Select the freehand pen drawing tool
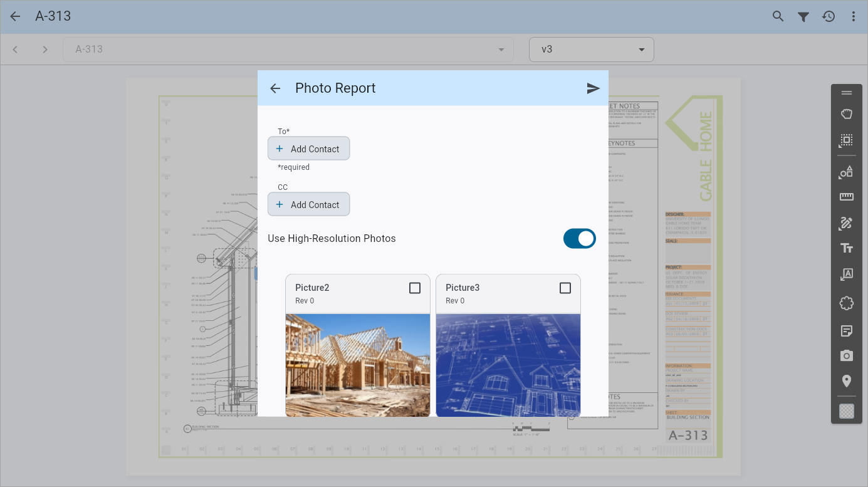The height and width of the screenshot is (487, 868). [x=847, y=223]
